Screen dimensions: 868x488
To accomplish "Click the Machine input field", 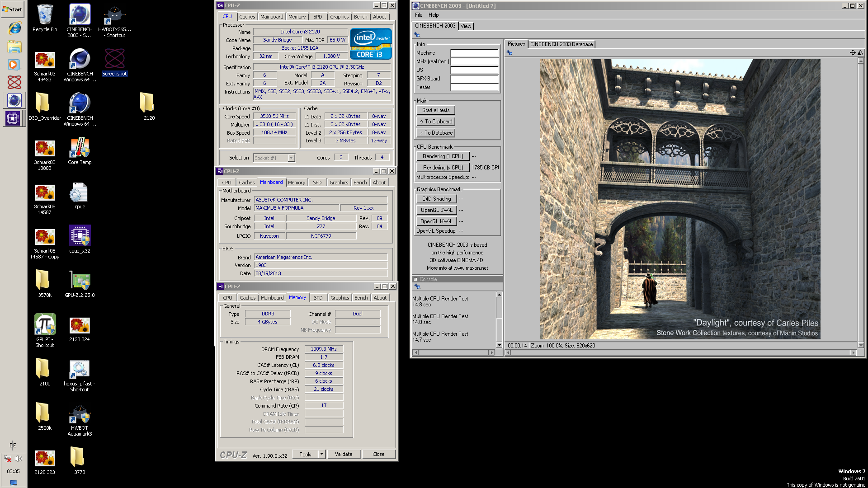I will click(474, 53).
